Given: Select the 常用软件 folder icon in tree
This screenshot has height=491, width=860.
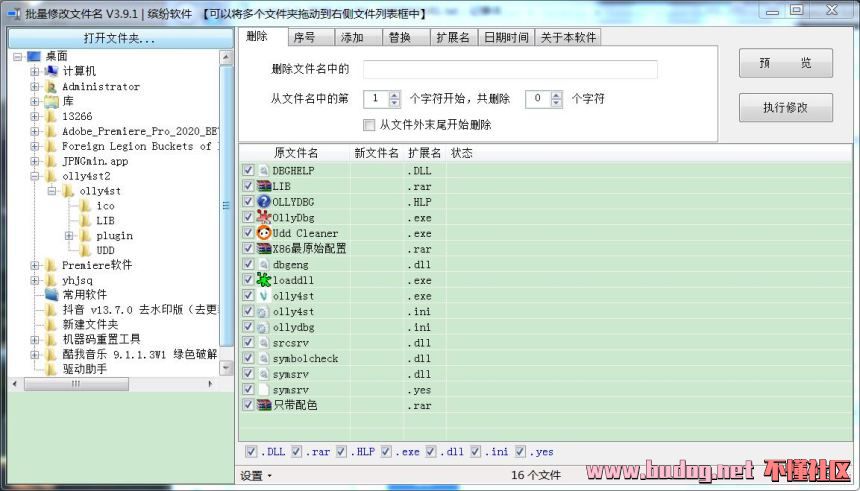Looking at the screenshot, I should coord(51,295).
